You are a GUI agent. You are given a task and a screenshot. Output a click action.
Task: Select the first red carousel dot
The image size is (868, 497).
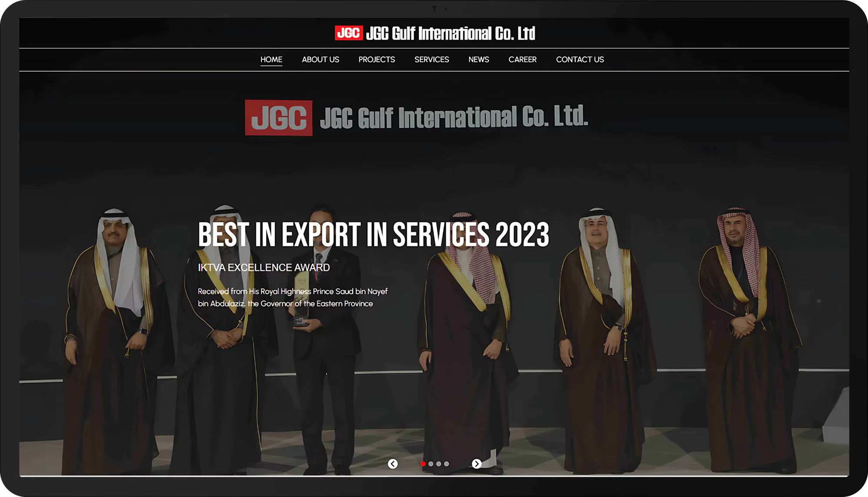423,464
